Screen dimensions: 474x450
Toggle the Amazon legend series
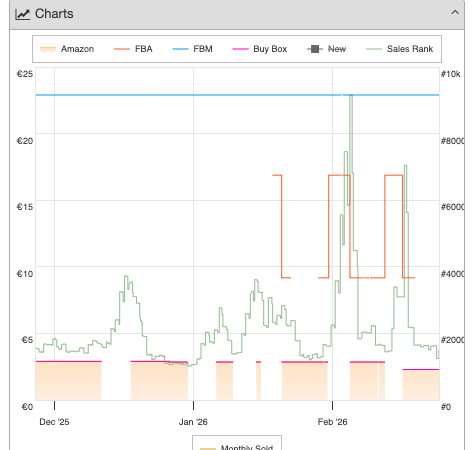coord(67,49)
